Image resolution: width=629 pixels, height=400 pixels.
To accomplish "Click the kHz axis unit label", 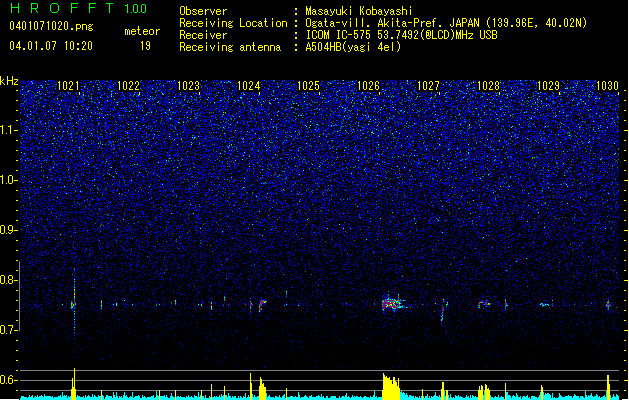I will click(x=9, y=81).
